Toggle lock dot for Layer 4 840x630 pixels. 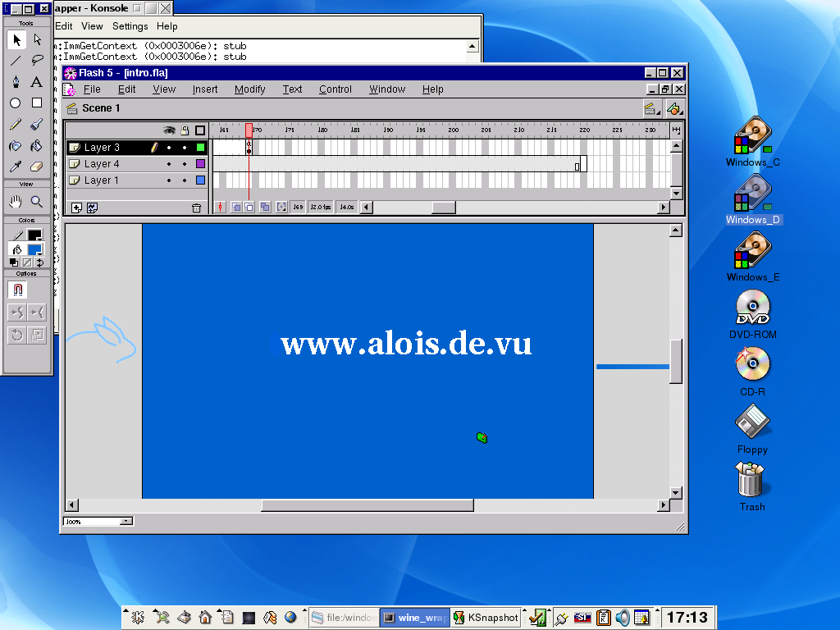coord(185,164)
